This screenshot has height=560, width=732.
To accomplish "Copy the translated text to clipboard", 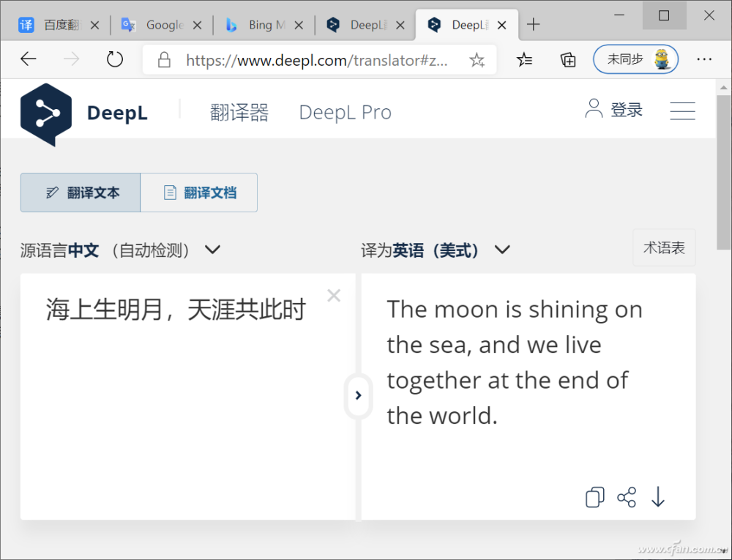I will (595, 498).
